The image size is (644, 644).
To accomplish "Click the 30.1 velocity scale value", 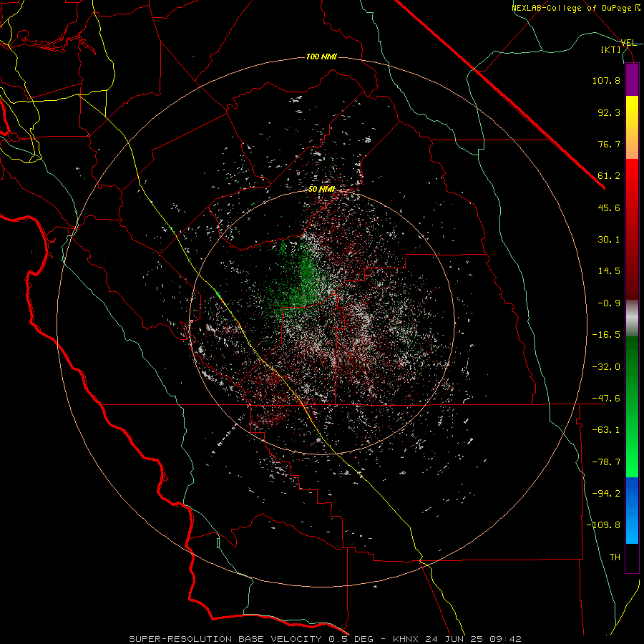I will coord(609,240).
